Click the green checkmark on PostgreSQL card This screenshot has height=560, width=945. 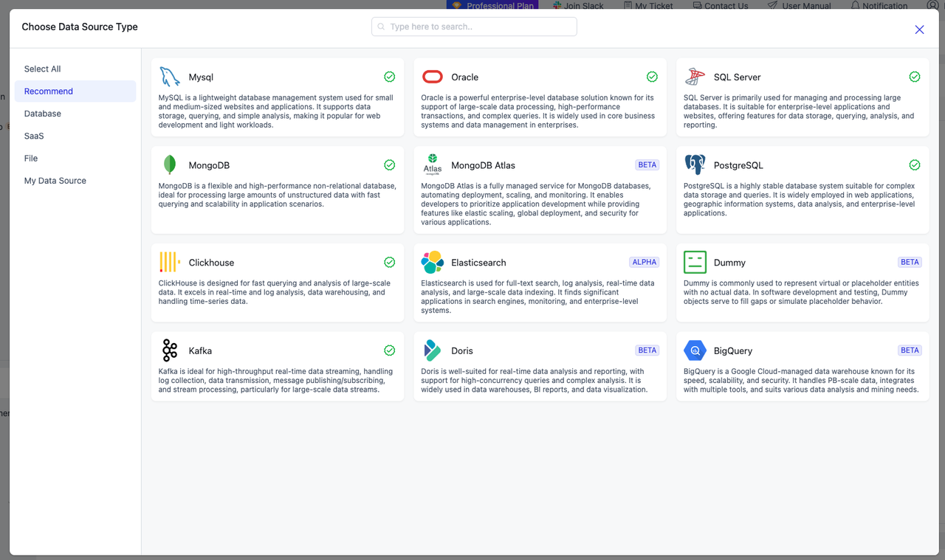[x=915, y=165]
